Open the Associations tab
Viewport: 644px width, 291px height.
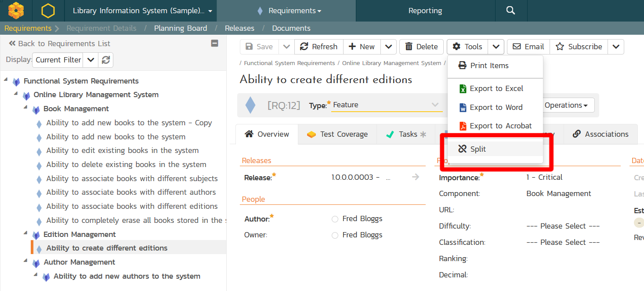click(600, 134)
